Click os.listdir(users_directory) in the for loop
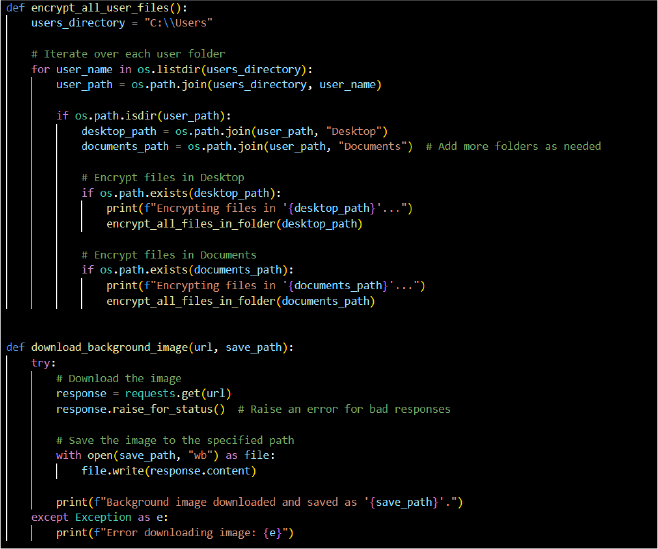658x549 pixels. point(222,69)
